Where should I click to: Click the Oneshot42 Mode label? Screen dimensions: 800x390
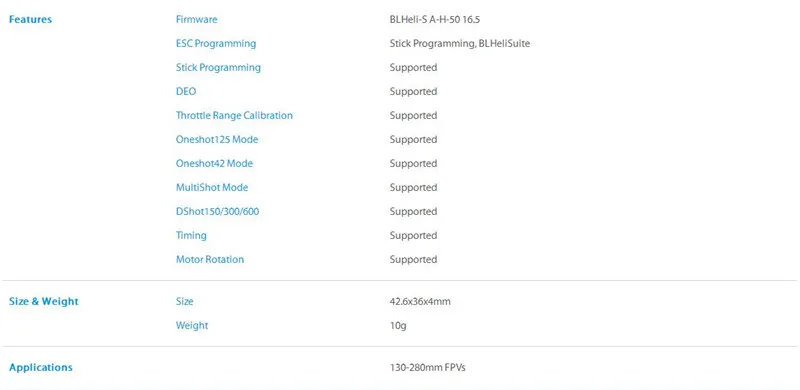pyautogui.click(x=214, y=163)
